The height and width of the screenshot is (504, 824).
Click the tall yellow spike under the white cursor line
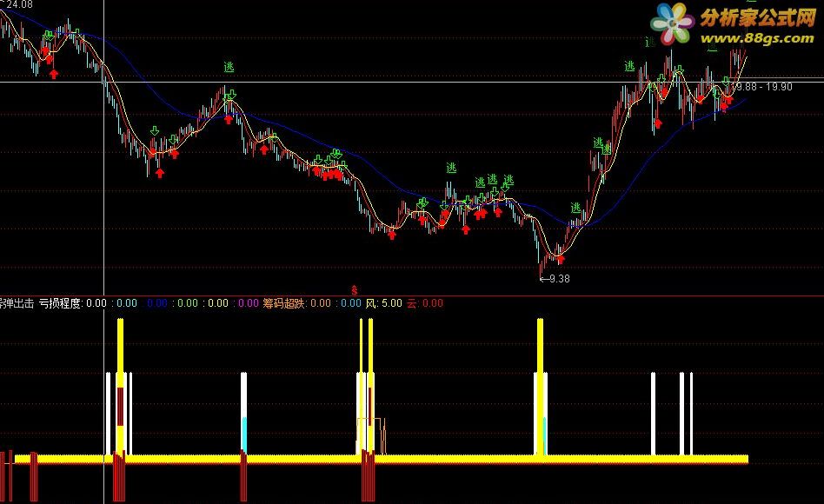click(120, 387)
